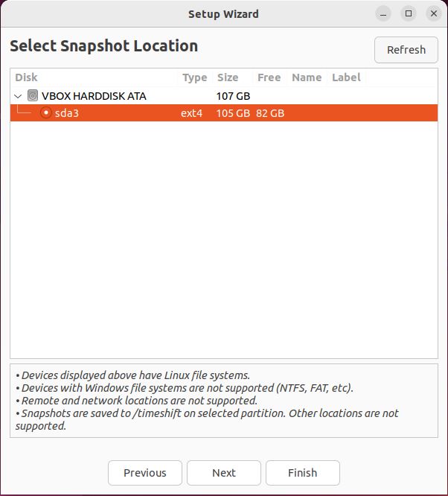Click the ext4 type cell
Screen dimensions: 448x496
point(191,113)
